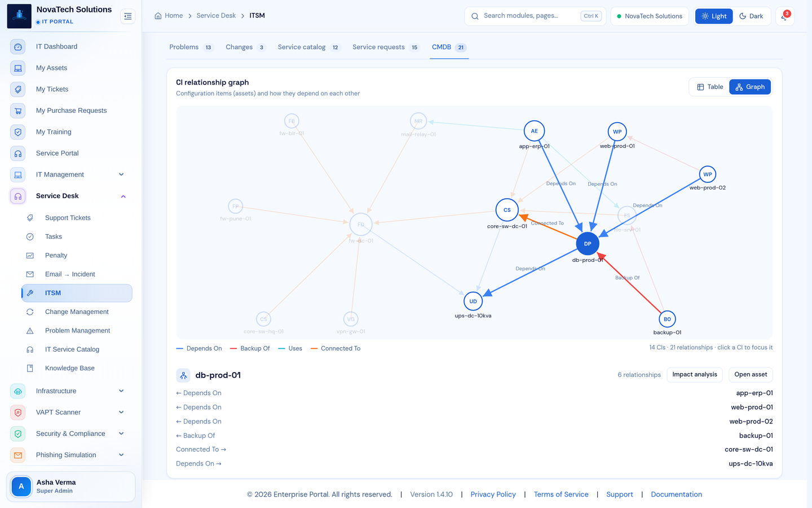
Task: Switch to Dark theme
Action: pos(751,16)
